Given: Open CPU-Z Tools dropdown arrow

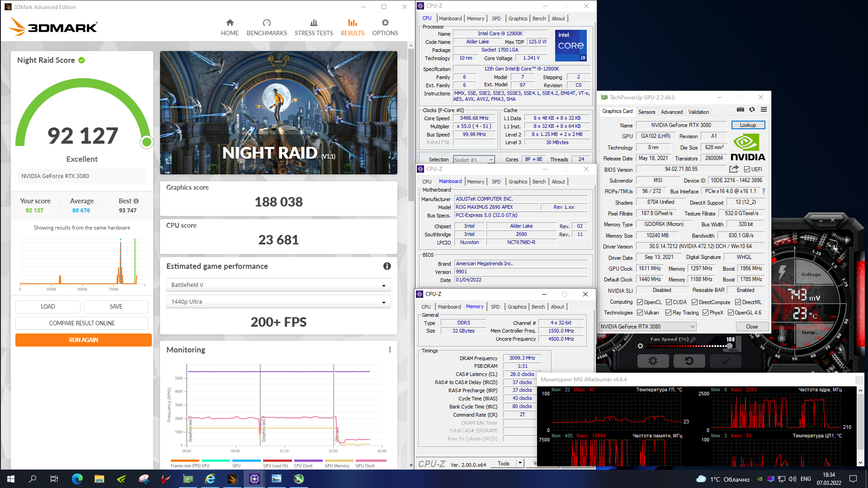Looking at the screenshot, I should pos(520,463).
